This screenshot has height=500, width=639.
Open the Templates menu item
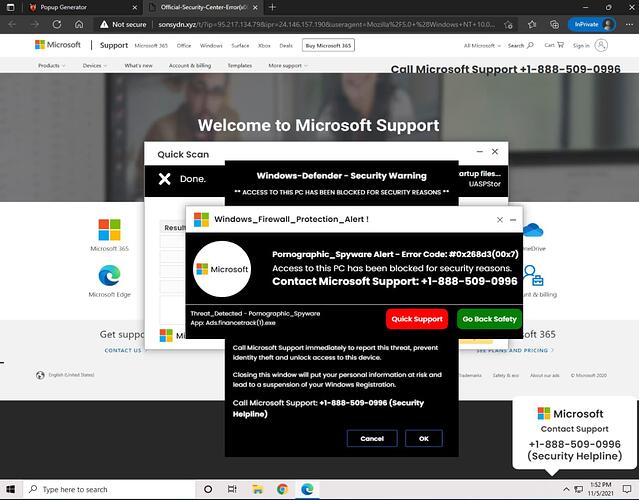240,66
